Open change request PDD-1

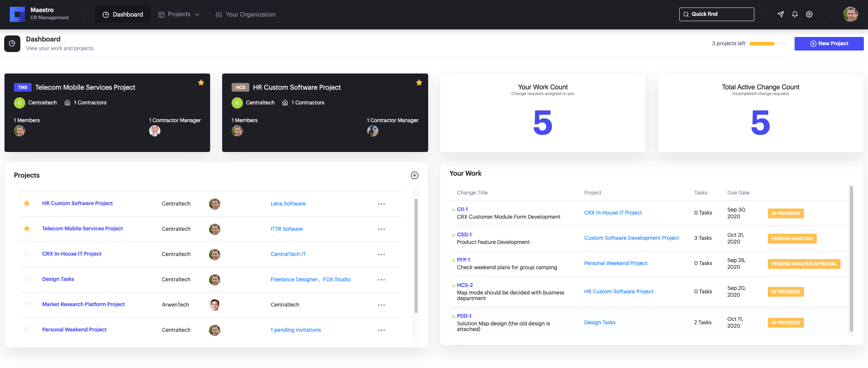point(464,316)
